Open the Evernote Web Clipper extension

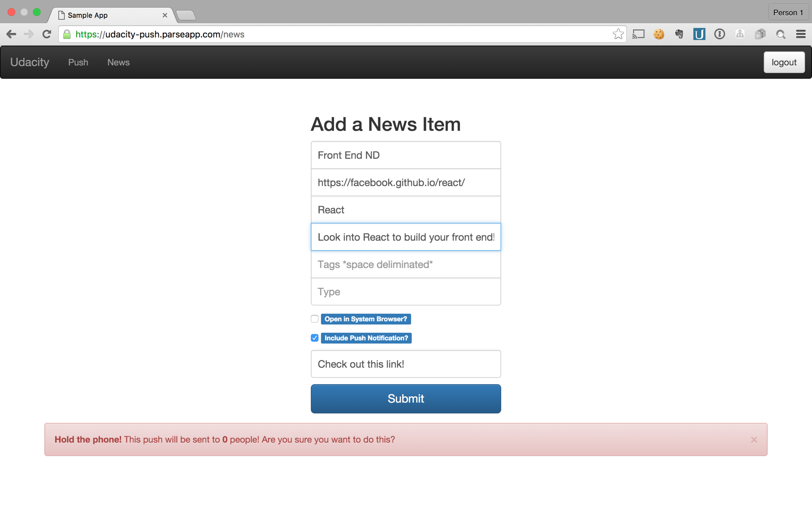pos(679,33)
